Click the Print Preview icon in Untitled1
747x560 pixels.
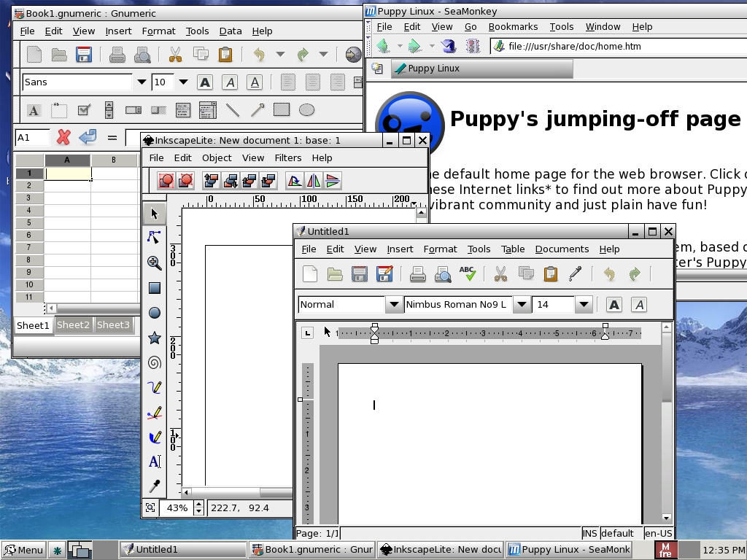pyautogui.click(x=442, y=274)
